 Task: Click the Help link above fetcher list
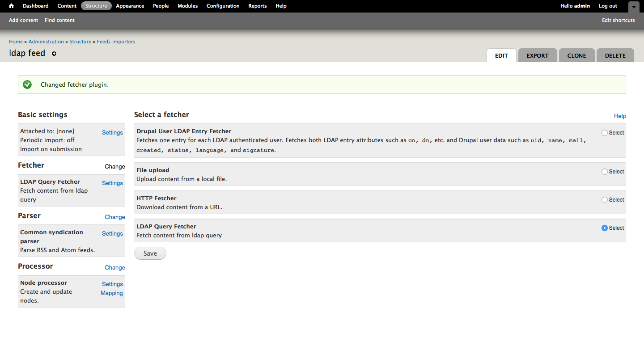click(620, 116)
